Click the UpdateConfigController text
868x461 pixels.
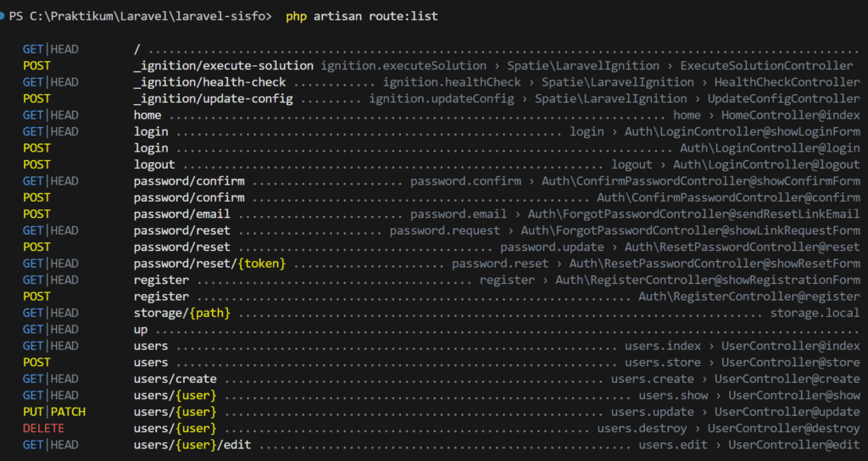point(783,99)
